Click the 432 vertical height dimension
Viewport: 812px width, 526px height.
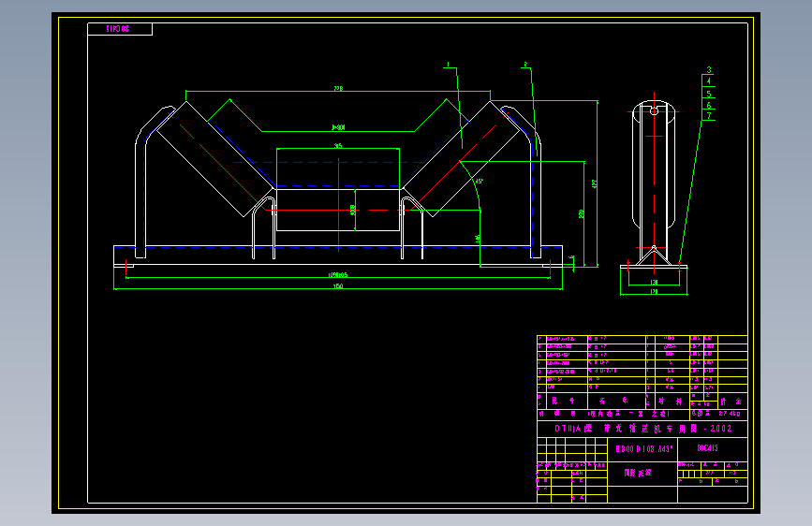point(594,183)
